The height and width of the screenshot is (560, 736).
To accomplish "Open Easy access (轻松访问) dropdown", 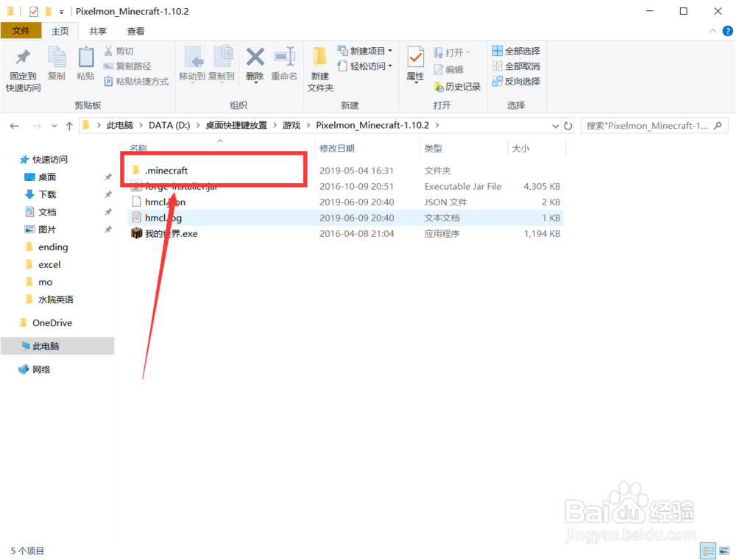I will click(365, 66).
